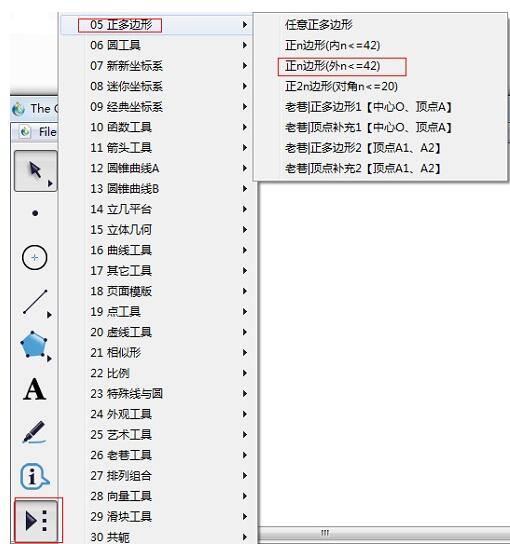
Task: Select the Point tool
Action: [35, 213]
